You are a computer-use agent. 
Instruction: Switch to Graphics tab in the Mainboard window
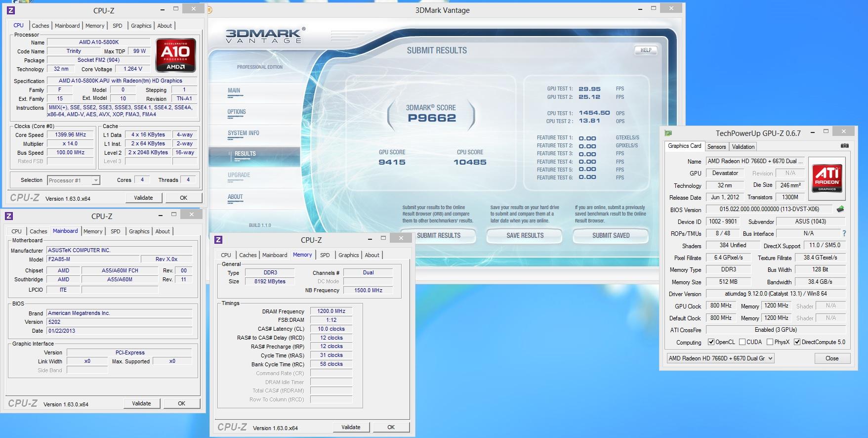(139, 231)
